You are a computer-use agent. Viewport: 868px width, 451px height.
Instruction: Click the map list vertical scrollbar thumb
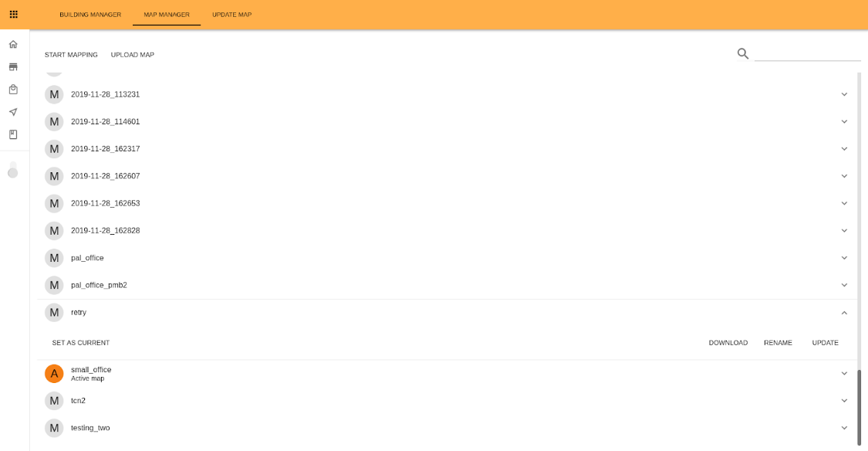[860, 407]
